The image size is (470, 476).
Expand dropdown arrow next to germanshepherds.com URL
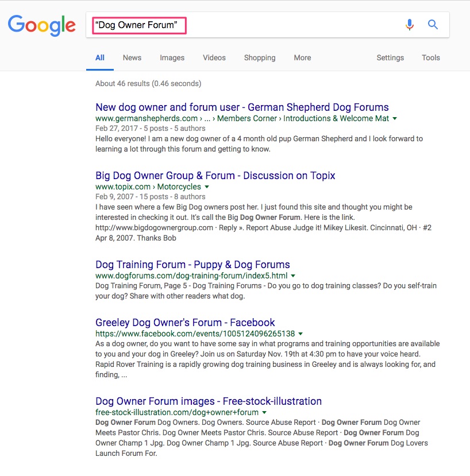[395, 118]
